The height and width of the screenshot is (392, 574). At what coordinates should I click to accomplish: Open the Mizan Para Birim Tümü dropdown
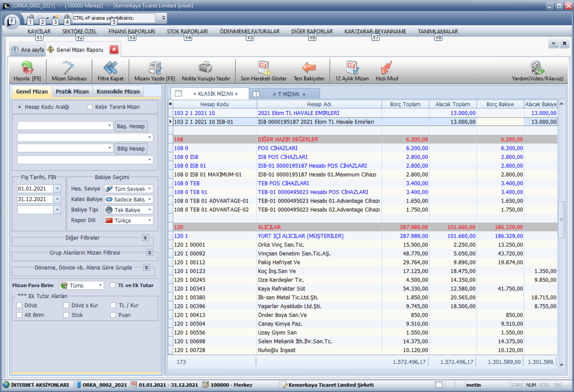coord(100,285)
